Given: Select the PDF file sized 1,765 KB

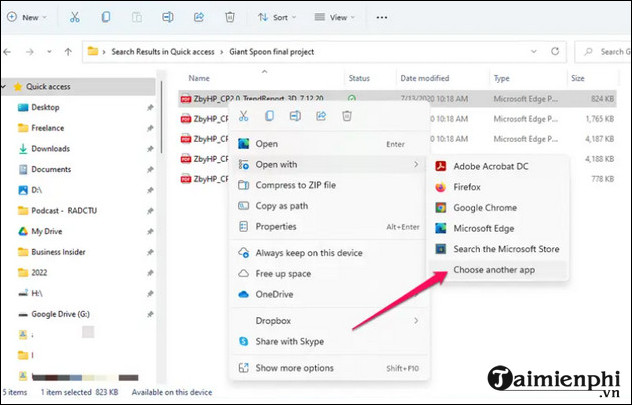Looking at the screenshot, I should coord(397,119).
